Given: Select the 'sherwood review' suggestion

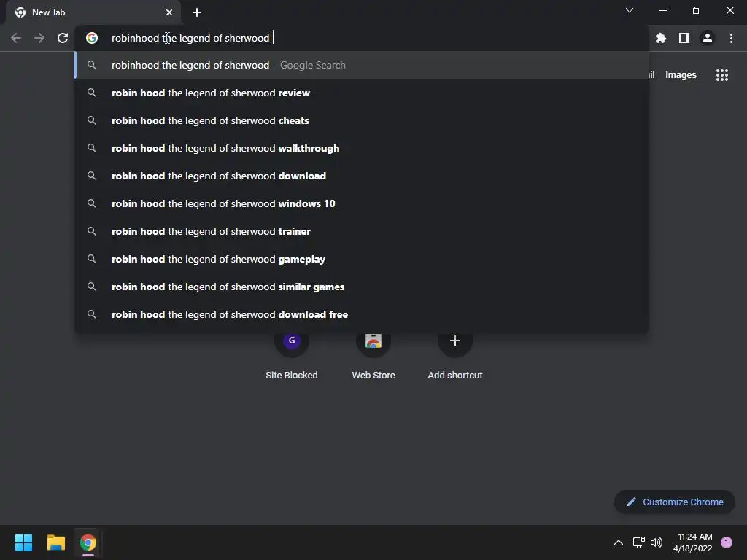Looking at the screenshot, I should coord(362,93).
